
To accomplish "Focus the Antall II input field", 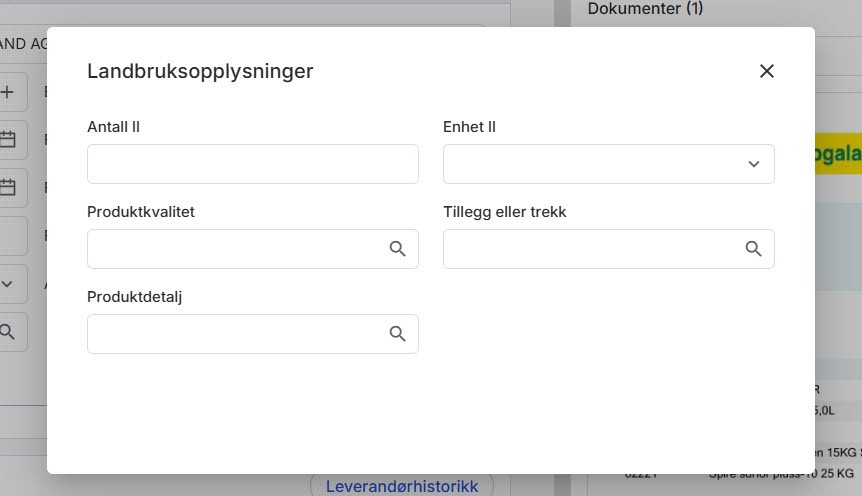I will coord(252,164).
